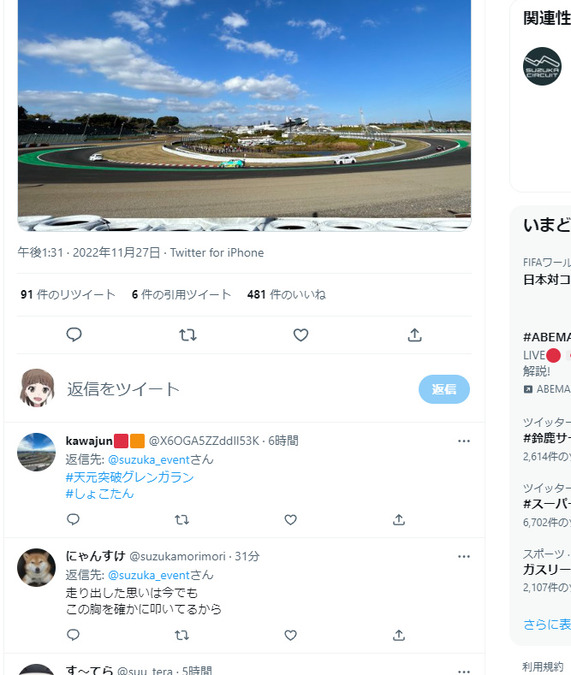Like にゃんすけ's reply
571x675 pixels.
point(291,635)
